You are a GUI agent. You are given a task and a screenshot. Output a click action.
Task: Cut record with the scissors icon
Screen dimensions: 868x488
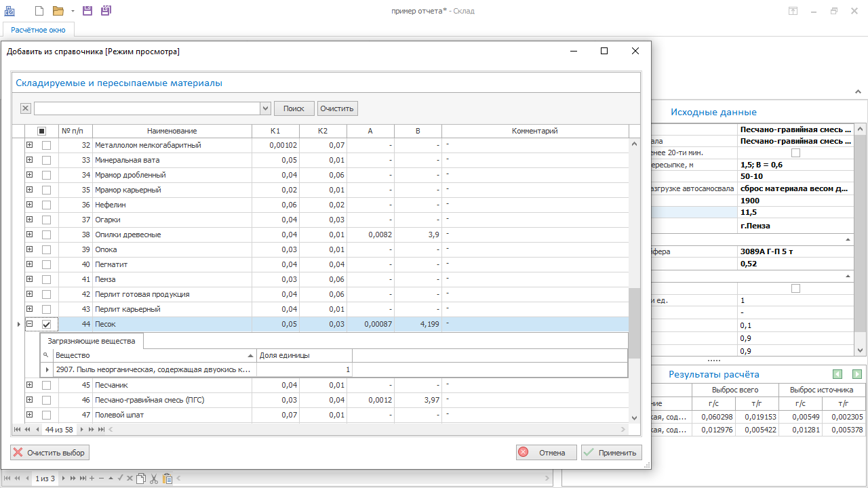coord(154,479)
